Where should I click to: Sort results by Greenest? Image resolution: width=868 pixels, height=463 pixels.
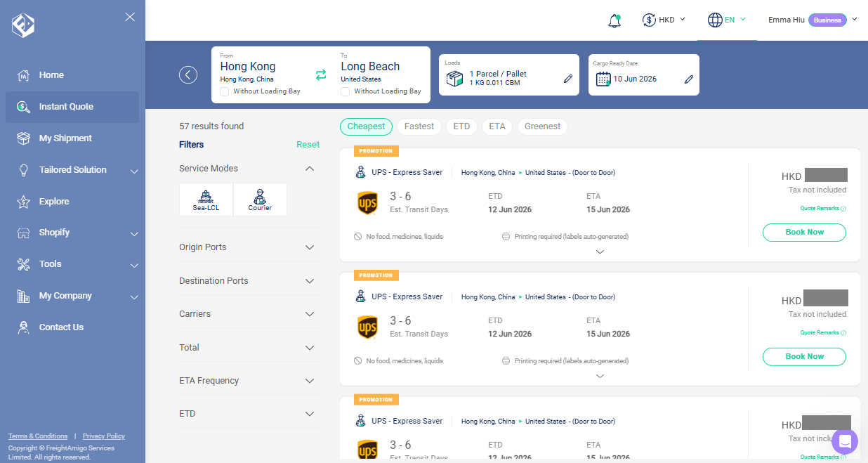click(543, 126)
